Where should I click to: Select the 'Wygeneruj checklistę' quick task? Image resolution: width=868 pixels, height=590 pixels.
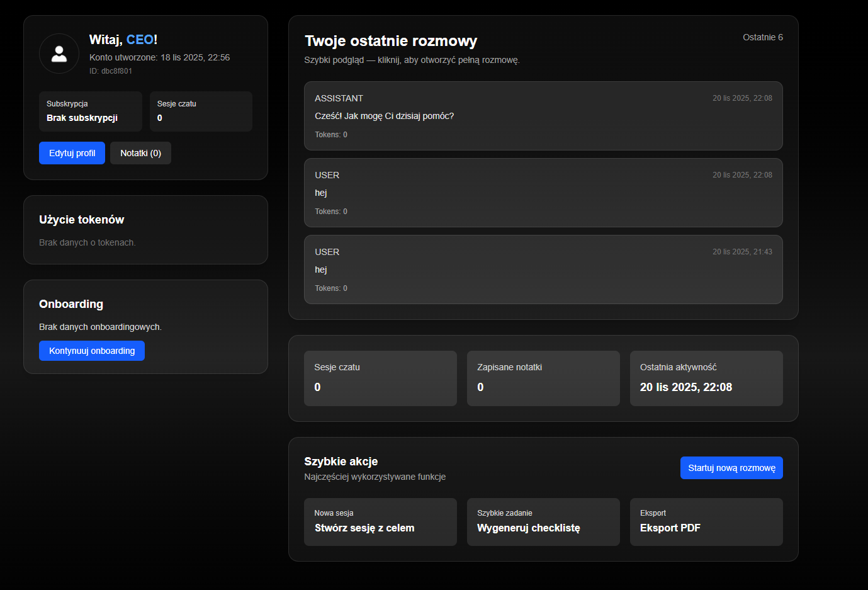(x=543, y=521)
